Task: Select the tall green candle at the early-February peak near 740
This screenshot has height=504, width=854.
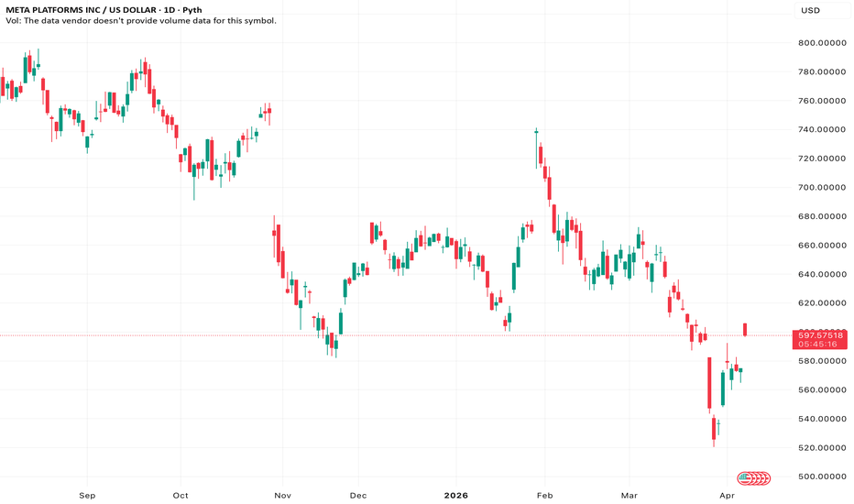Action: pos(536,148)
